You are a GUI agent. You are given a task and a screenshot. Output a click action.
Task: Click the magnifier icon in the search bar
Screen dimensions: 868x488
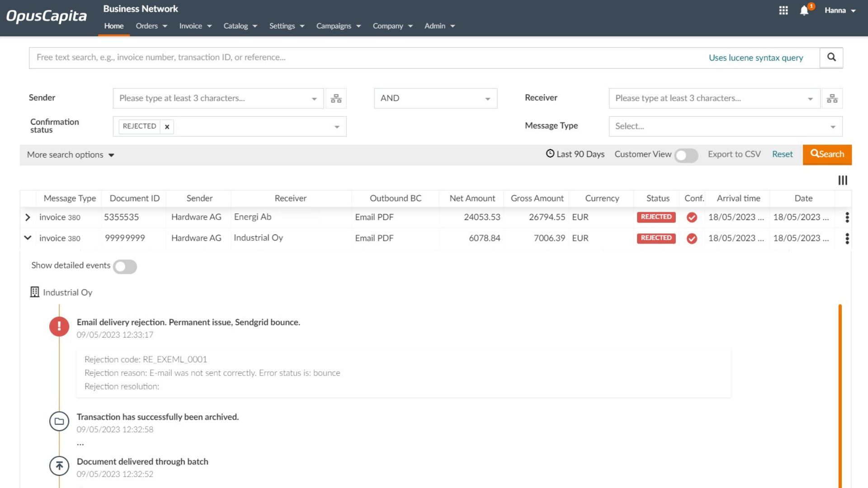coord(831,57)
